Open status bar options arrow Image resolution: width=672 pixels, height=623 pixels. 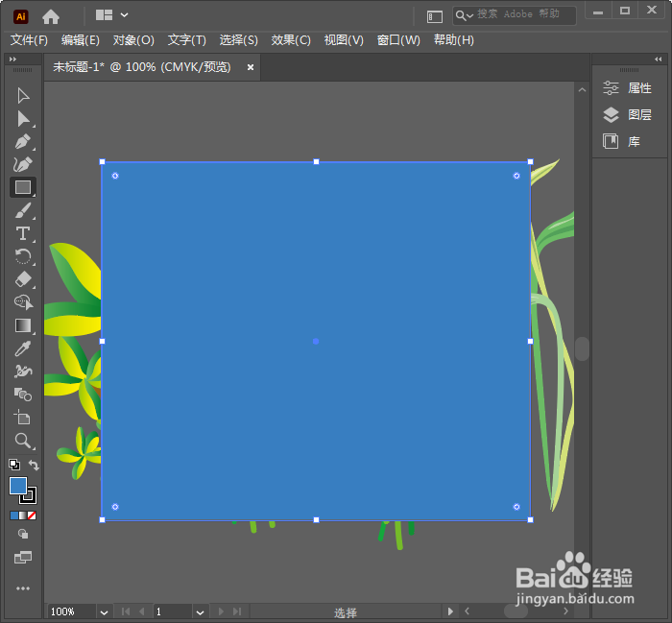450,611
